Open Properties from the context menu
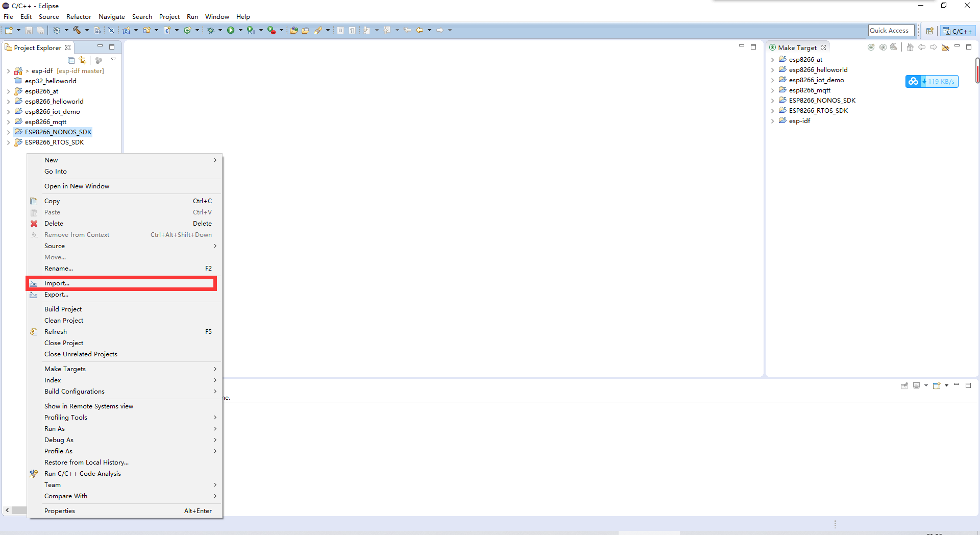The width and height of the screenshot is (980, 535). 125,511
